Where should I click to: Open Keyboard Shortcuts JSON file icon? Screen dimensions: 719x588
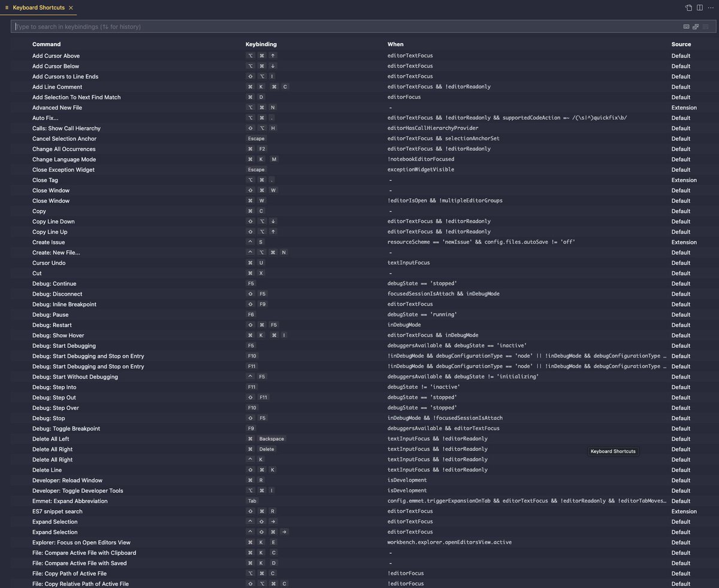[689, 8]
